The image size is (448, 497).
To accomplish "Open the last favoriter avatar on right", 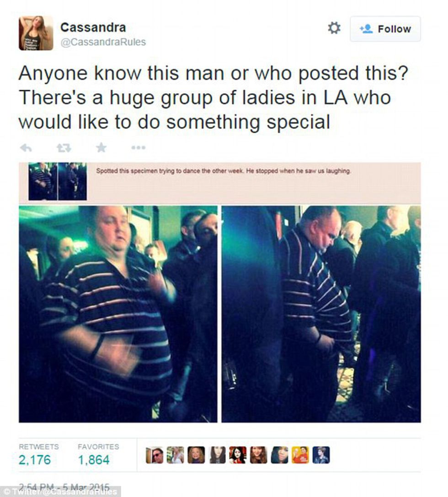I will pyautogui.click(x=321, y=455).
